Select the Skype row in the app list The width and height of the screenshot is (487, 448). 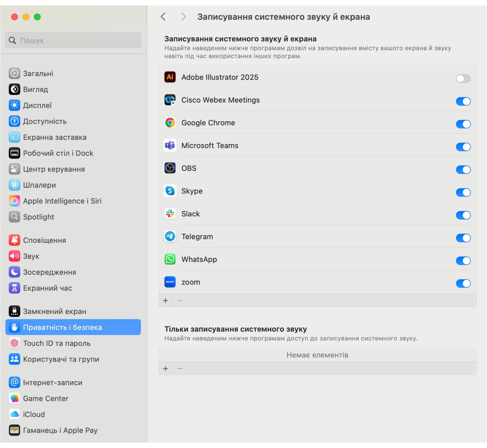(x=285, y=191)
